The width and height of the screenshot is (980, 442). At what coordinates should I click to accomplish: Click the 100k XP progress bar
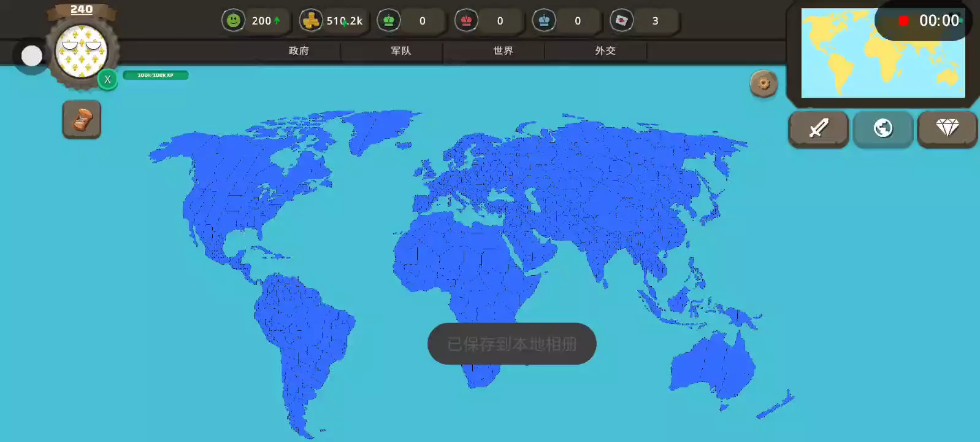click(155, 75)
